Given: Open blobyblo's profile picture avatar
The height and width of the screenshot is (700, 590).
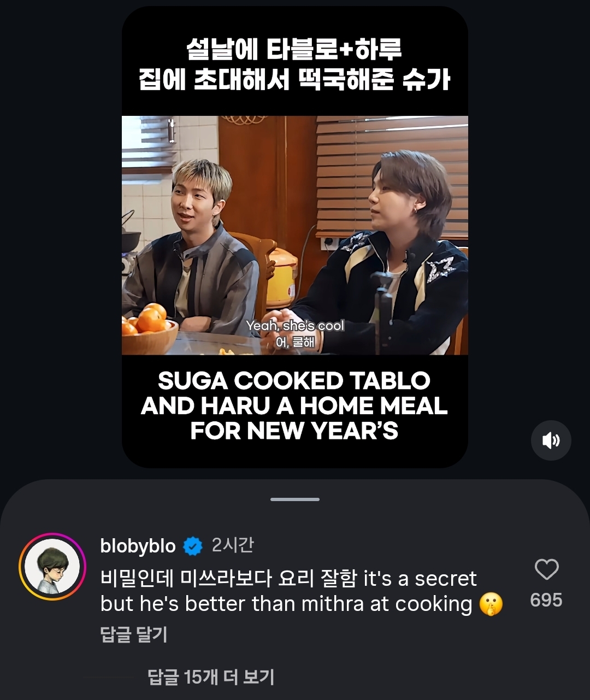Looking at the screenshot, I should tap(52, 567).
